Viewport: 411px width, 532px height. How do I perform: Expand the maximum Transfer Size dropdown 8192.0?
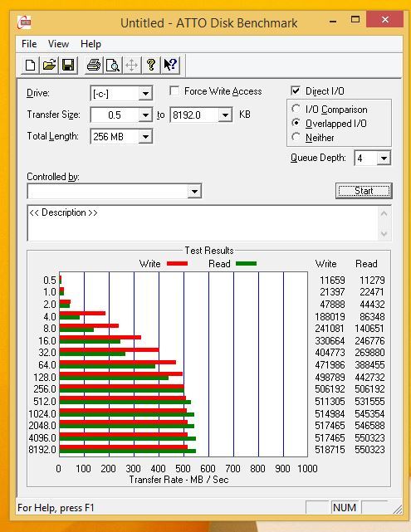[x=225, y=115]
